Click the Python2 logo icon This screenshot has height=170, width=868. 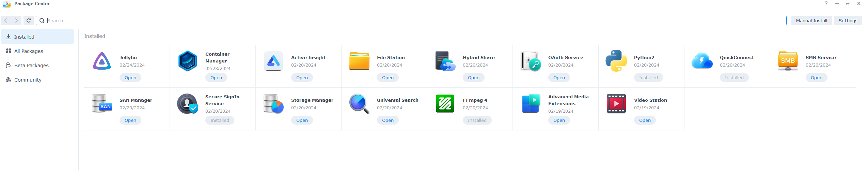tap(616, 61)
